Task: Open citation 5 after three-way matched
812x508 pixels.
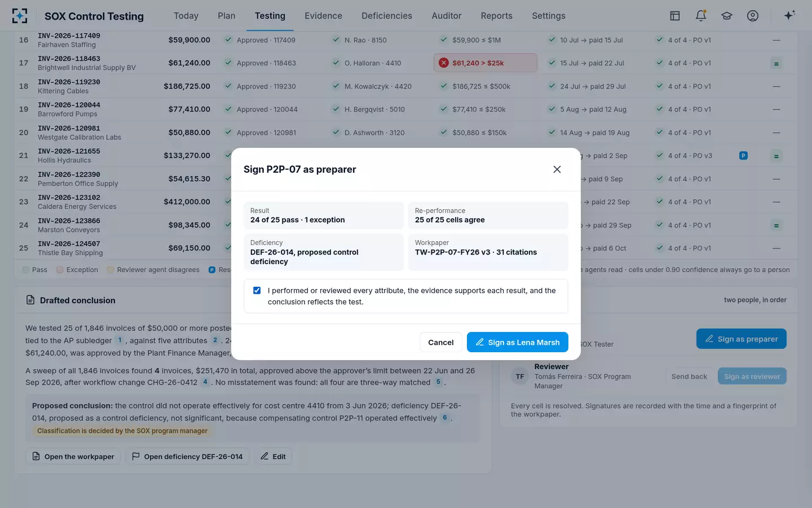Action: 438,382
